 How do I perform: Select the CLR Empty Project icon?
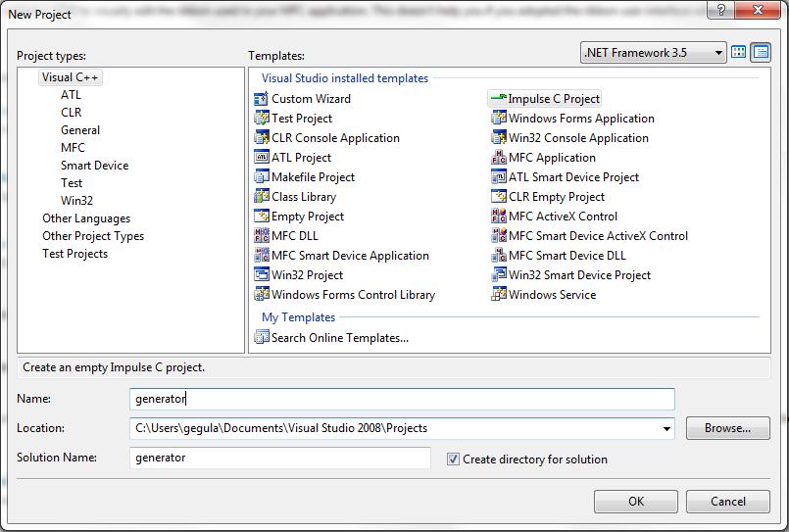tap(498, 197)
